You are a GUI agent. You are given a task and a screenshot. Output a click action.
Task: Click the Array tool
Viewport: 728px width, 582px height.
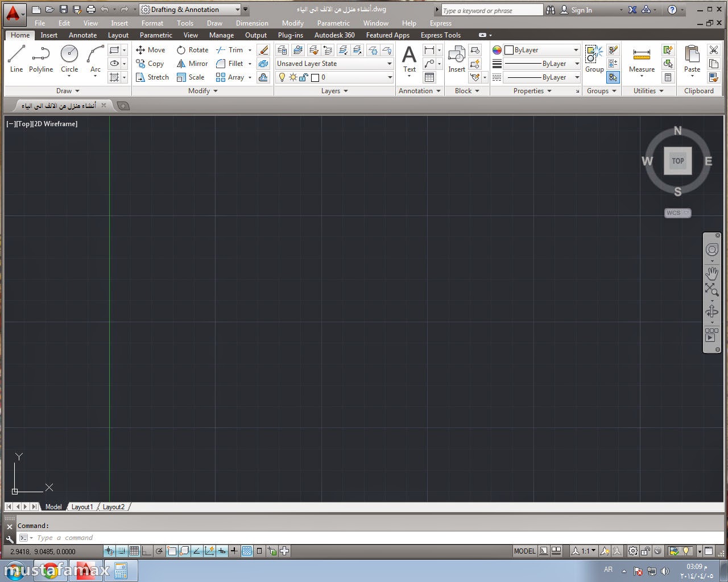pyautogui.click(x=230, y=77)
